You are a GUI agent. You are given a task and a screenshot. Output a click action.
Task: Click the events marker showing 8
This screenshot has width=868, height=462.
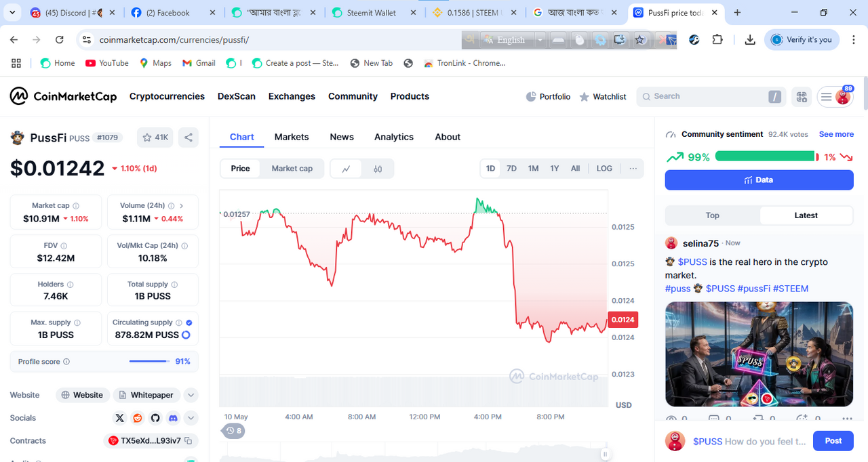click(x=234, y=430)
